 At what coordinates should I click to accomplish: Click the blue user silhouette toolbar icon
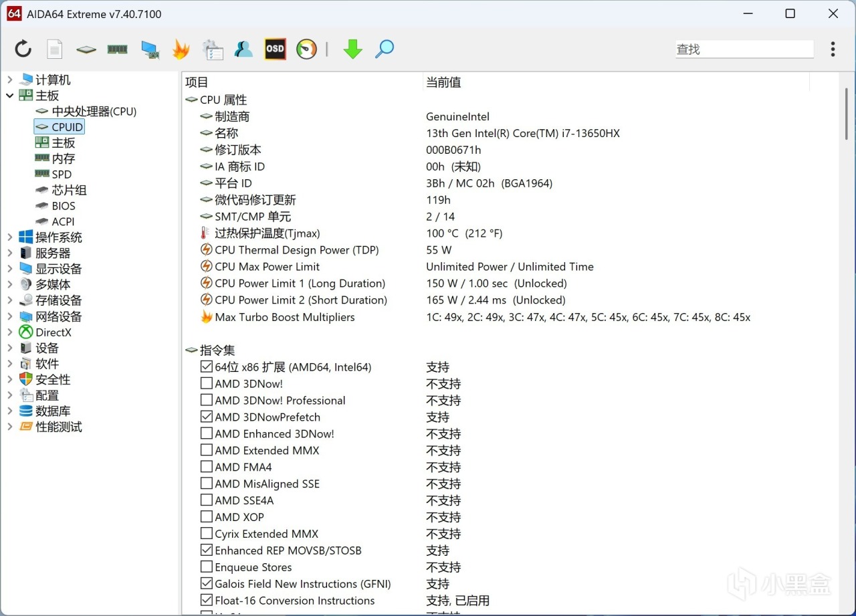pos(243,49)
